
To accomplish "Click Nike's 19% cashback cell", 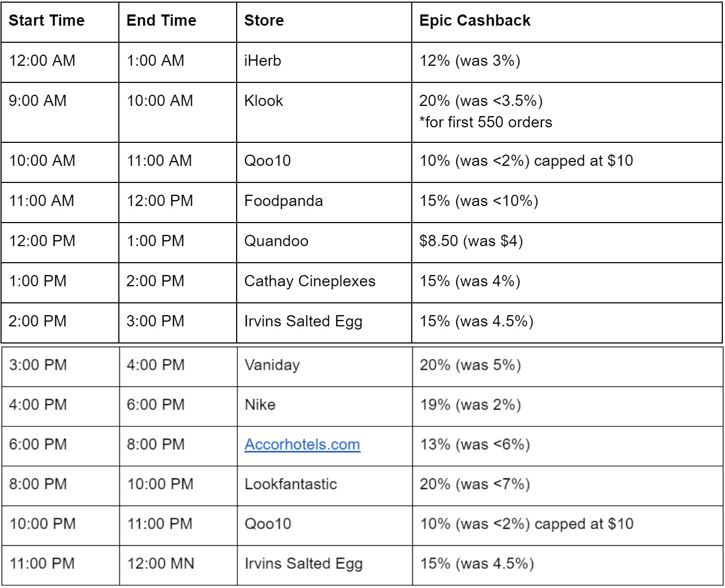I will (568, 406).
